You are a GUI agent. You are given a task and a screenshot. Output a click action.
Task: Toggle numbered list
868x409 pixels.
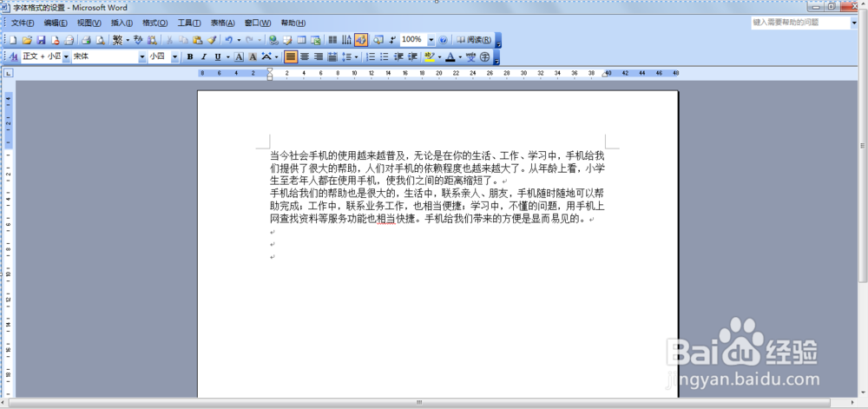(371, 56)
